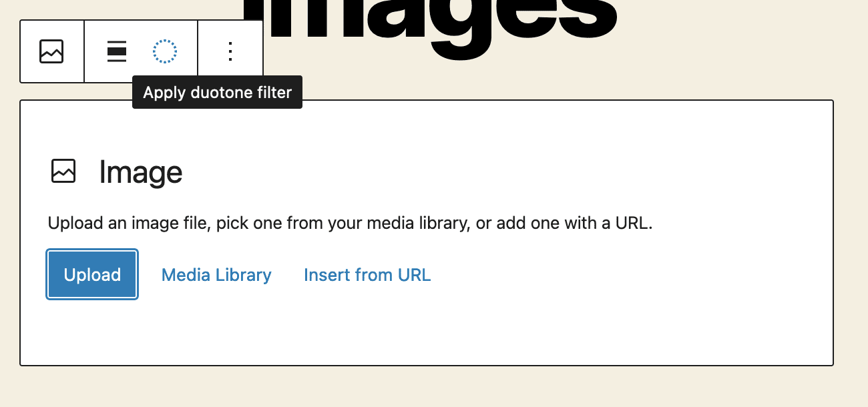Screen dimensions: 868x407
Task: Show more block settings via vertical ellipsis
Action: 230,51
